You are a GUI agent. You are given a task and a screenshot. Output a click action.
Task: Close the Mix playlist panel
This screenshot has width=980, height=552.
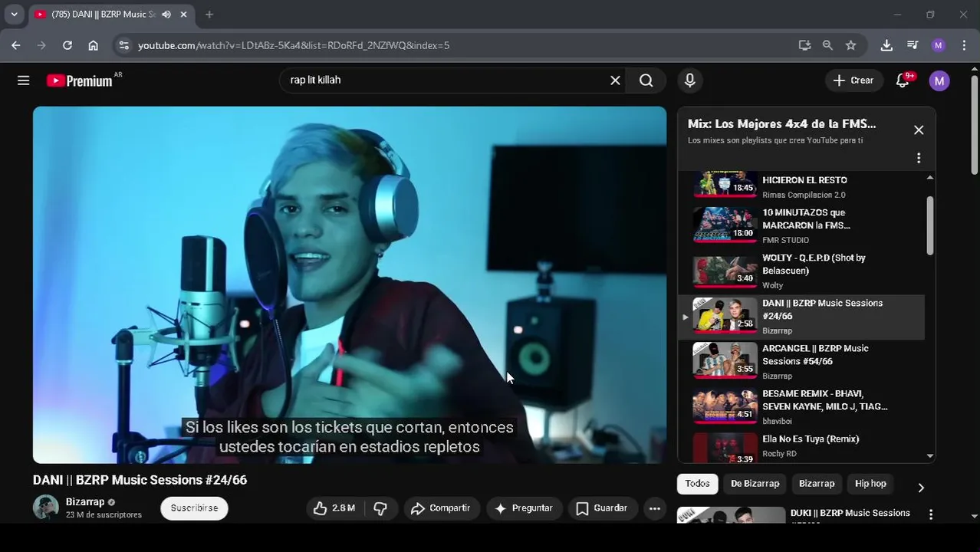(919, 130)
